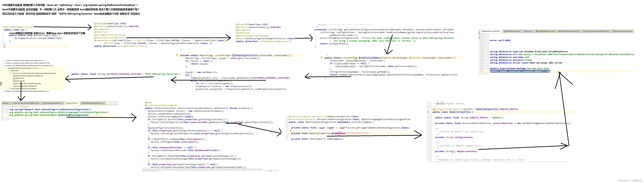The height and width of the screenshot is (183, 644).
Task: Click the spring.factories leaf icon in tree
Action: tap(14, 81)
